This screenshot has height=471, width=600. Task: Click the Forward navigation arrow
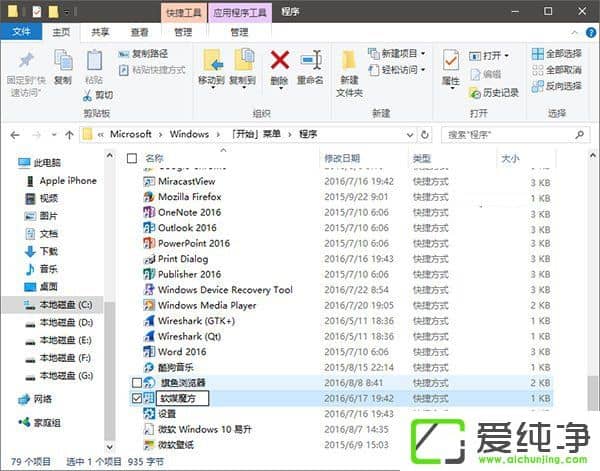click(x=37, y=135)
